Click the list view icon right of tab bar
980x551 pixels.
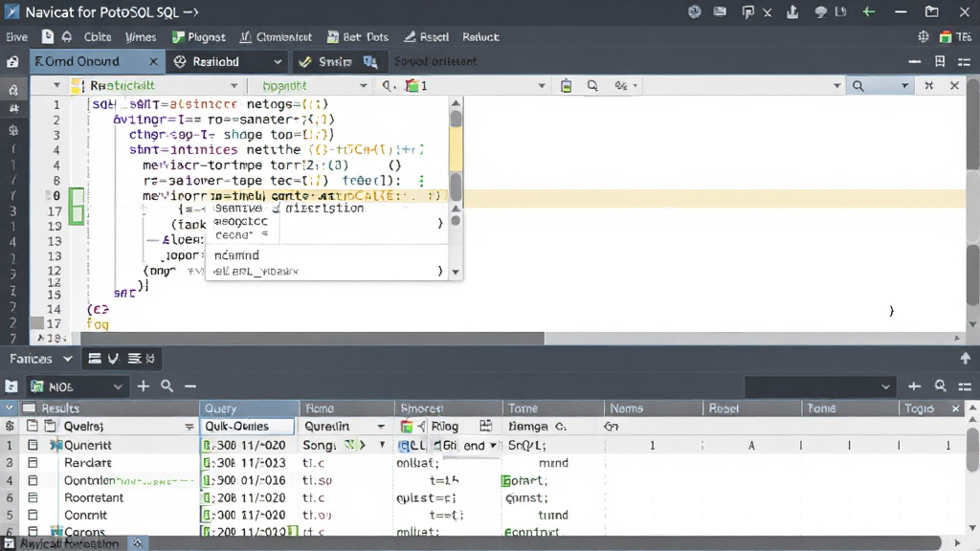click(965, 61)
